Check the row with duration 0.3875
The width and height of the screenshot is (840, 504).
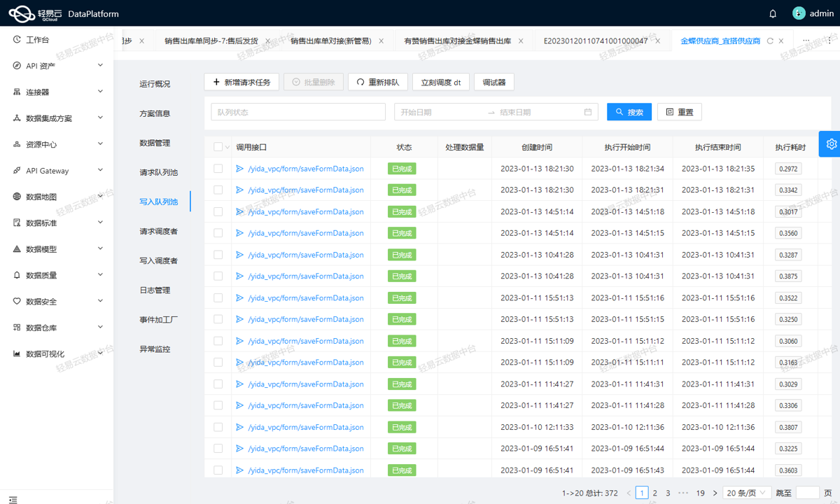(218, 276)
